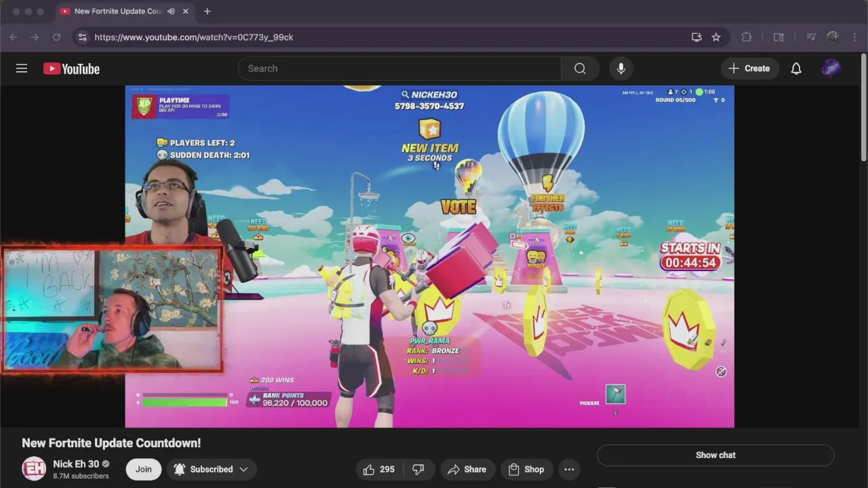Open the Chrome three-dot menu
This screenshot has width=868, height=488.
856,37
